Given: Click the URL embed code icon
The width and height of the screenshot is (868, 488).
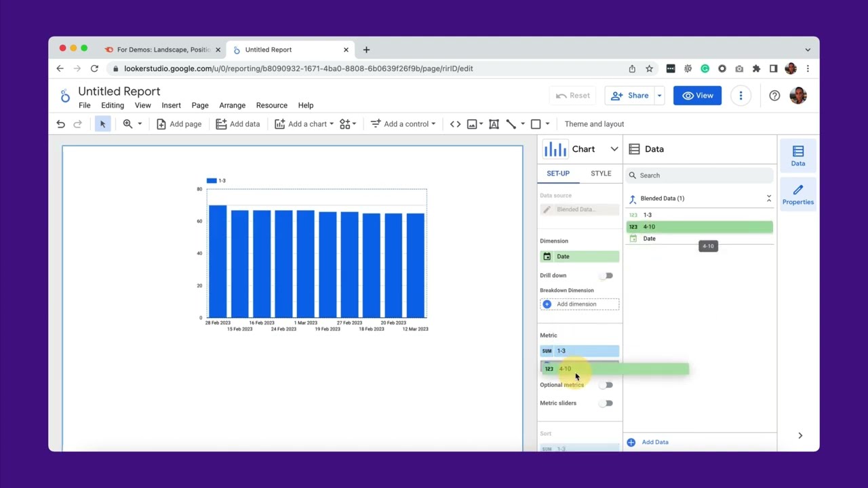Looking at the screenshot, I should pyautogui.click(x=455, y=124).
